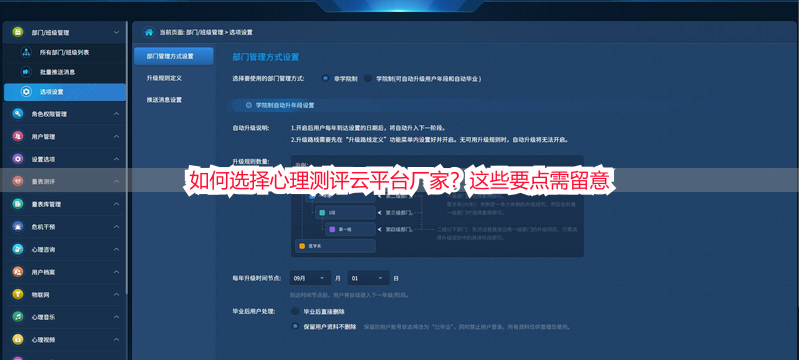Image resolution: width=799 pixels, height=360 pixels.
Task: Open 所有部门/班级列表 submenu item
Action: [x=65, y=53]
